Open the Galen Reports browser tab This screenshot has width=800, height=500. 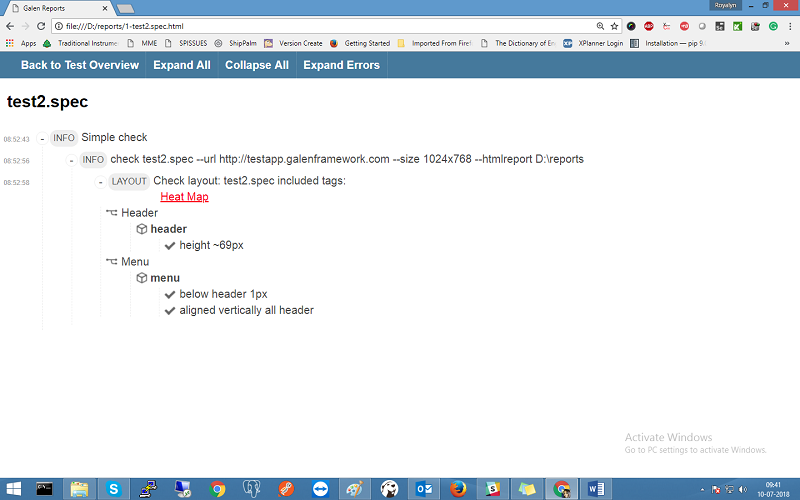55,8
